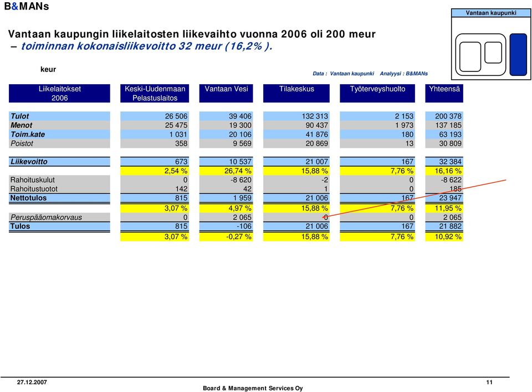The image size is (532, 392).
Task: Select the Tulos value '-106'
Action: click(x=244, y=226)
